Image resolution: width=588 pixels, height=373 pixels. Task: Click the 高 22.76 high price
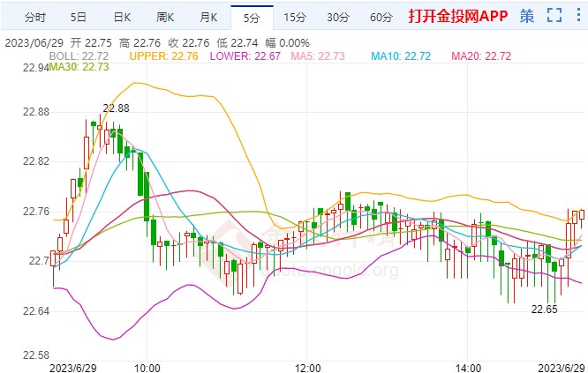tap(139, 43)
